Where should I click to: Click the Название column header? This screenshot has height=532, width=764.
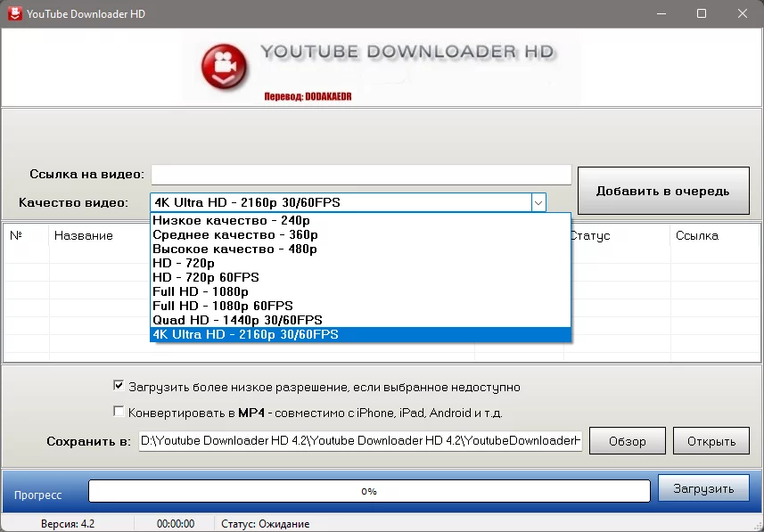(83, 236)
